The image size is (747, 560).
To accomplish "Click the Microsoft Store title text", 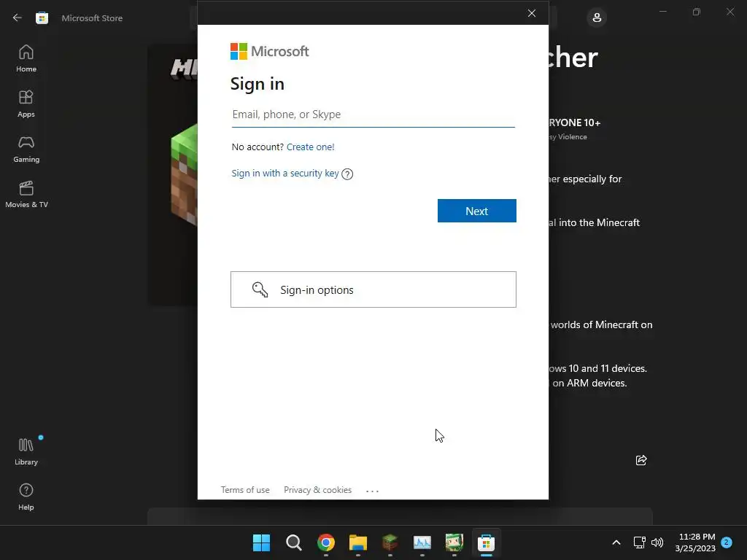I will click(x=92, y=18).
